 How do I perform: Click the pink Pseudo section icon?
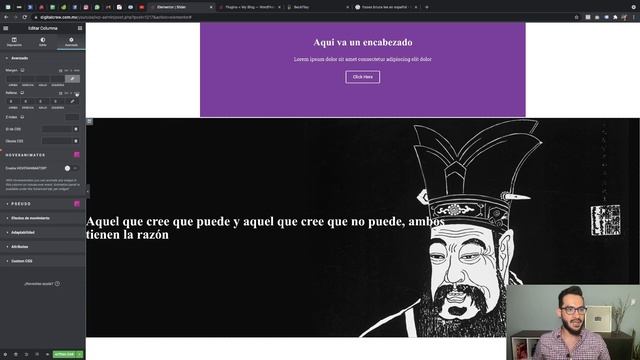(77, 204)
